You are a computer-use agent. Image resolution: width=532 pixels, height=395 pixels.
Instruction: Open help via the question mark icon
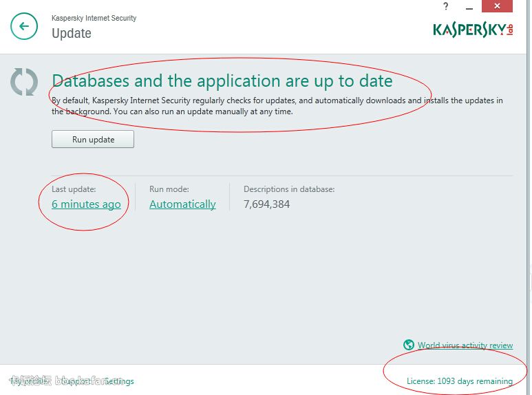[x=445, y=6]
